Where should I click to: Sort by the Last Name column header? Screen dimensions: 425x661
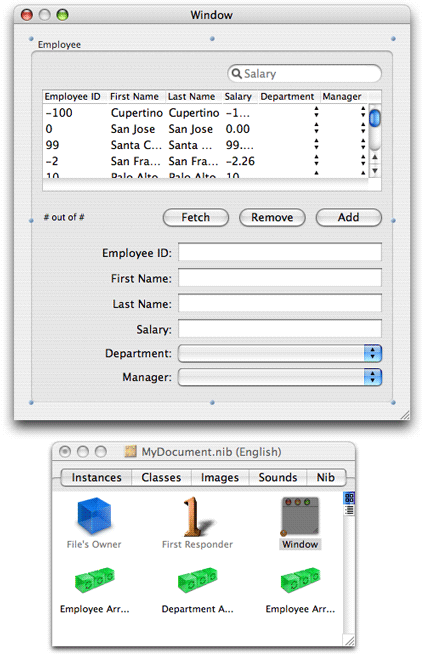193,97
